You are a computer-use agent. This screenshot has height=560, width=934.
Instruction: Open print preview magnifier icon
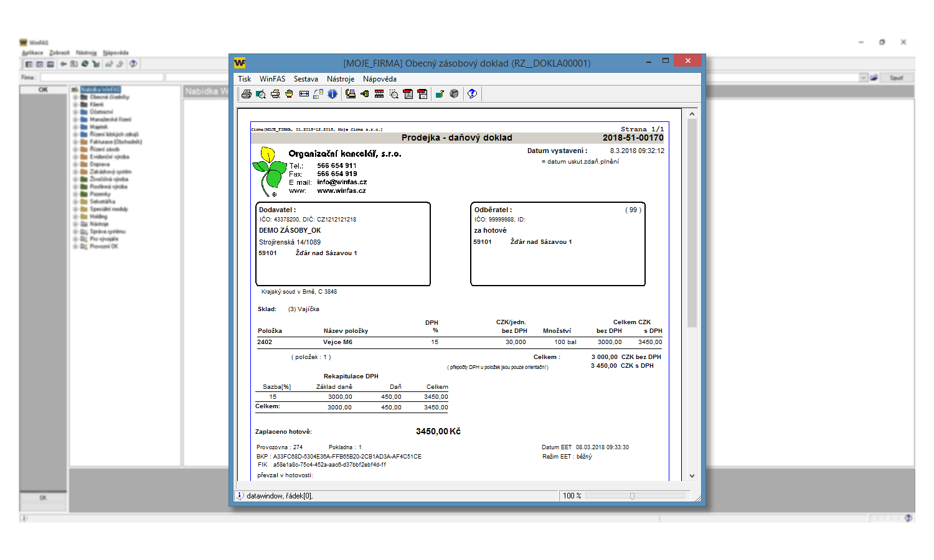tap(261, 94)
